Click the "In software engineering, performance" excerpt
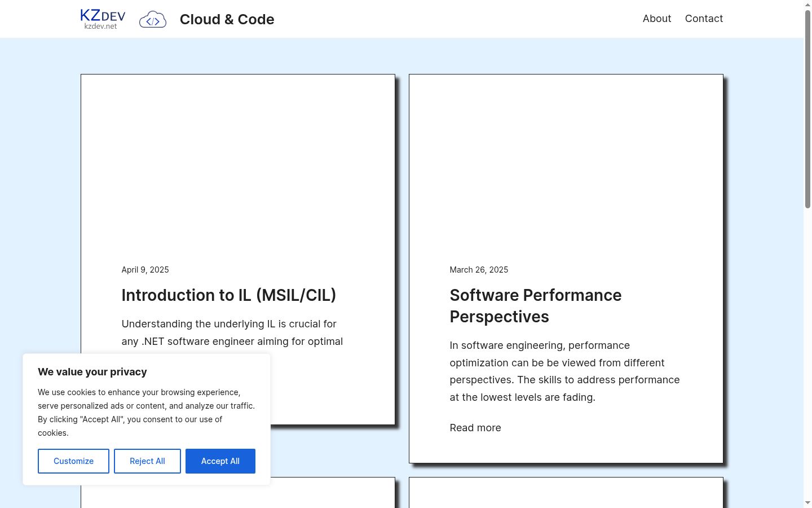The image size is (812, 508). (565, 371)
